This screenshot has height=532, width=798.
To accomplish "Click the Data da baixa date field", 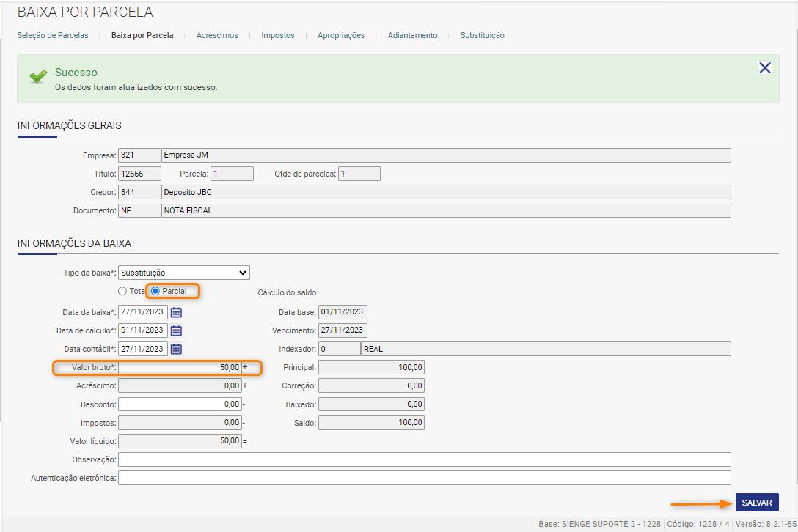I will 143,311.
